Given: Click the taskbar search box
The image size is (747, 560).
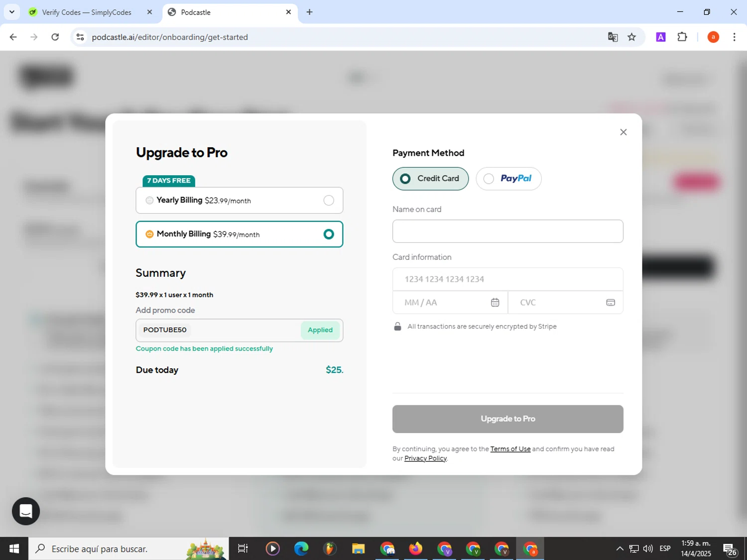Looking at the screenshot, I should coord(128,549).
